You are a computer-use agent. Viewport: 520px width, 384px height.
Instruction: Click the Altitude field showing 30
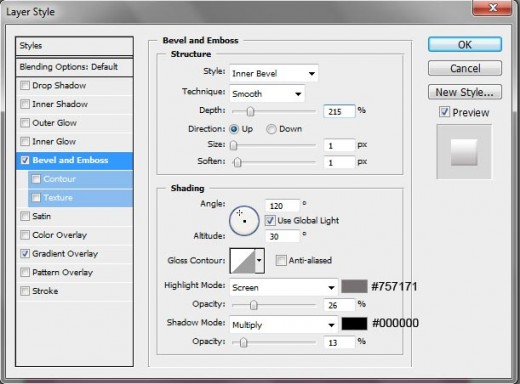click(x=282, y=236)
